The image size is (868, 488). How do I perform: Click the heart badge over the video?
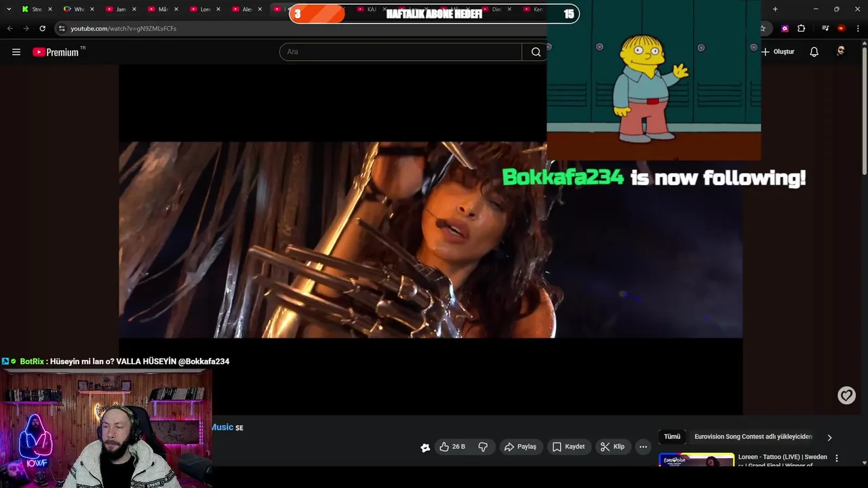coord(846,395)
